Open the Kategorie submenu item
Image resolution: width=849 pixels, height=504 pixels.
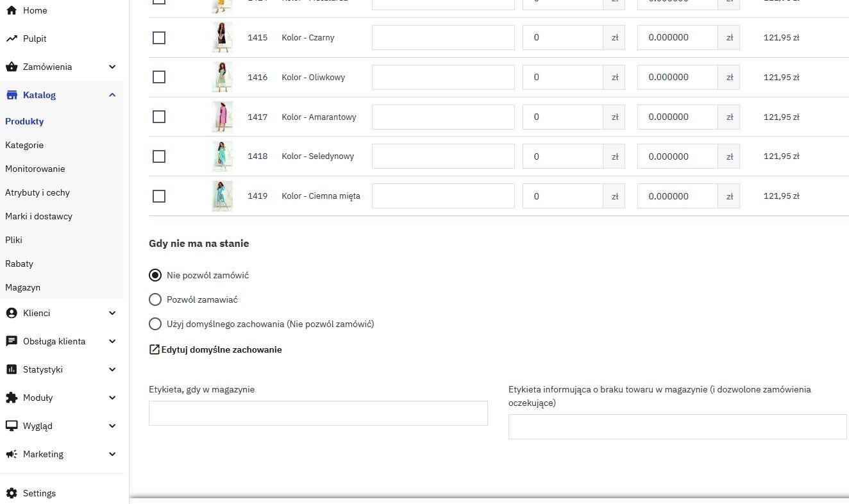24,145
